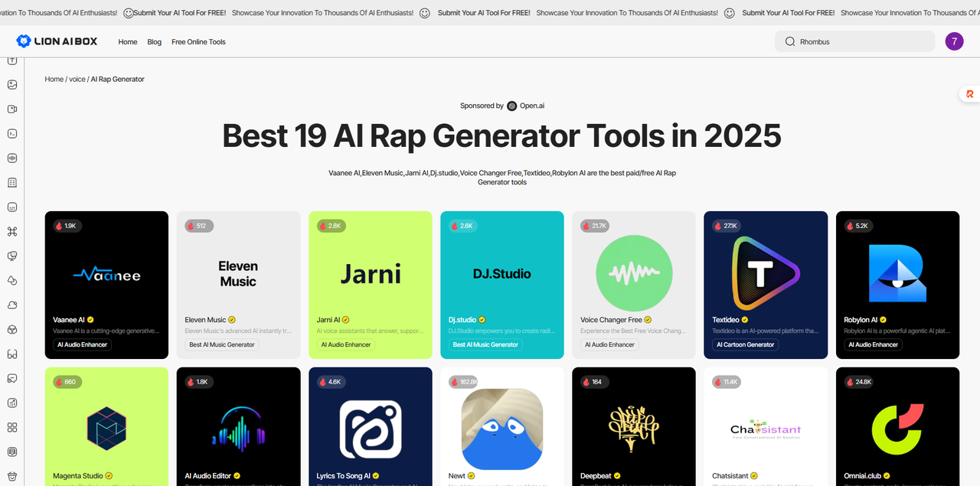Click the search field containing Rhombus
The height and width of the screenshot is (486, 980).
click(x=854, y=41)
